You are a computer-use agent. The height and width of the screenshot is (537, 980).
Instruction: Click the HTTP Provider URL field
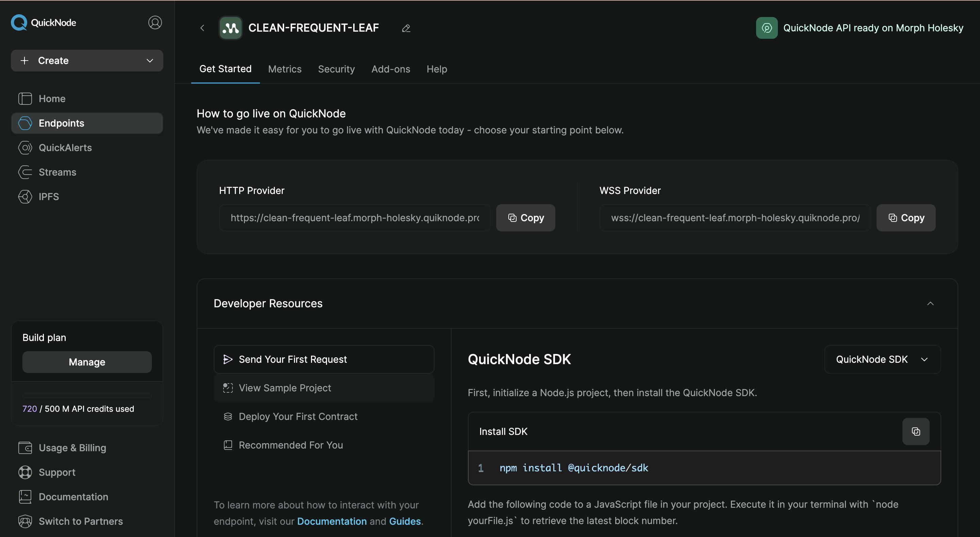point(355,218)
